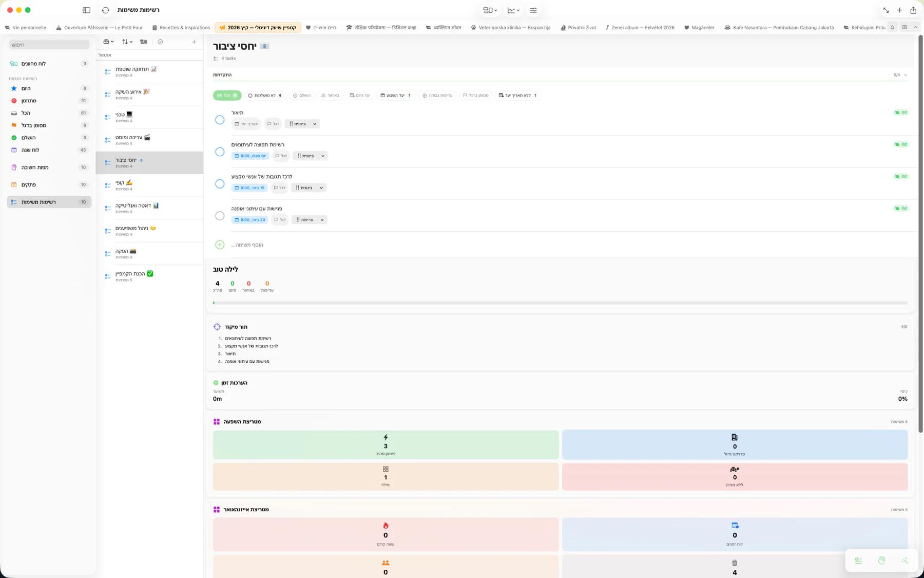Switch to Veterinarska klinika — Ekspanzija tab
The width and height of the screenshot is (924, 578).
[x=510, y=28]
